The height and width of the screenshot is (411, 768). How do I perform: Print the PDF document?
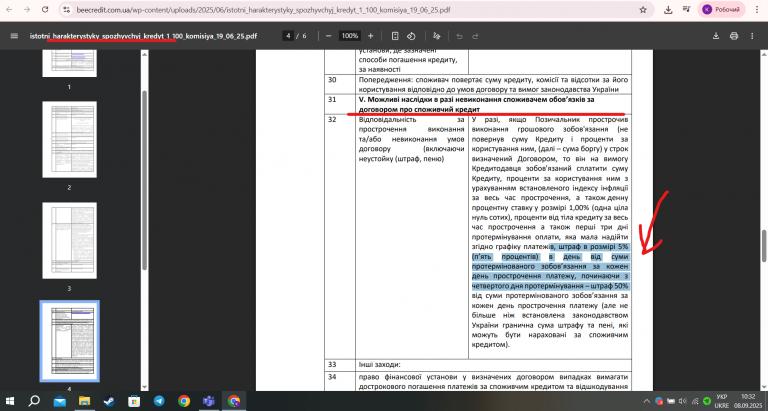[x=734, y=36]
